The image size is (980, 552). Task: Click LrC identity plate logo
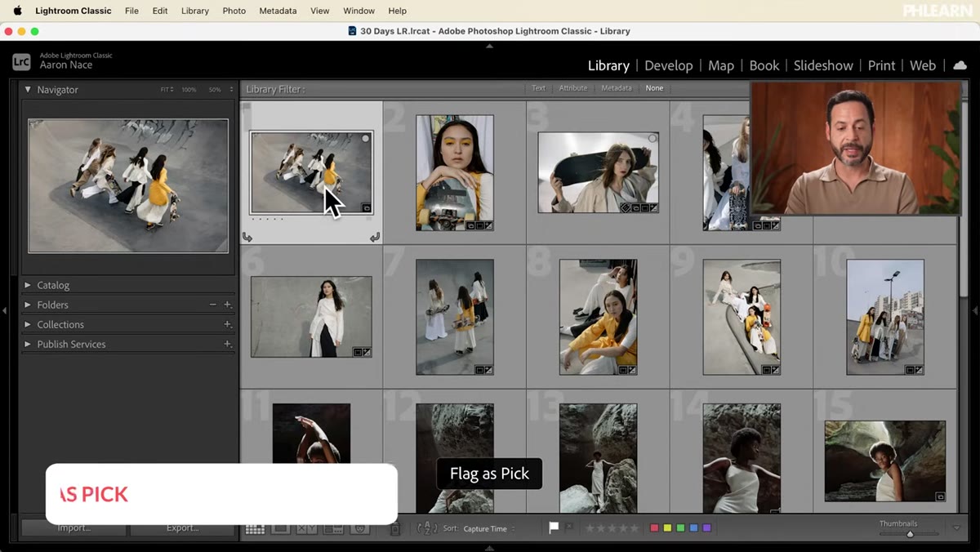[x=21, y=61]
